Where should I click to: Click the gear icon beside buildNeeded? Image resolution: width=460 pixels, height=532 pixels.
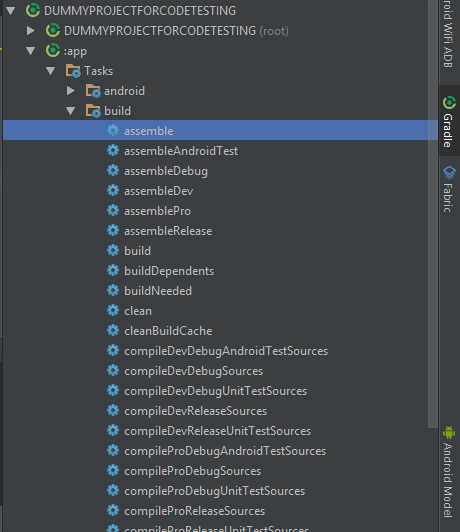tap(113, 290)
